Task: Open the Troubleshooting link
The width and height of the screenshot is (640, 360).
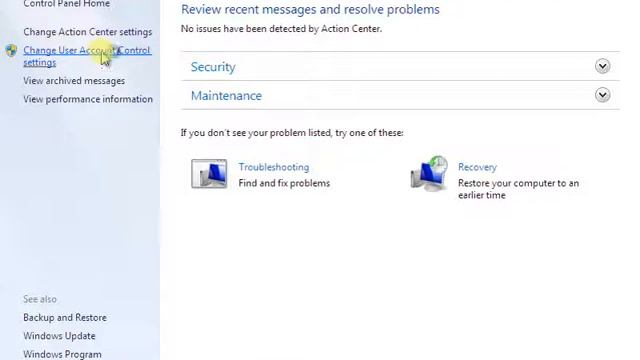Action: pos(274,167)
